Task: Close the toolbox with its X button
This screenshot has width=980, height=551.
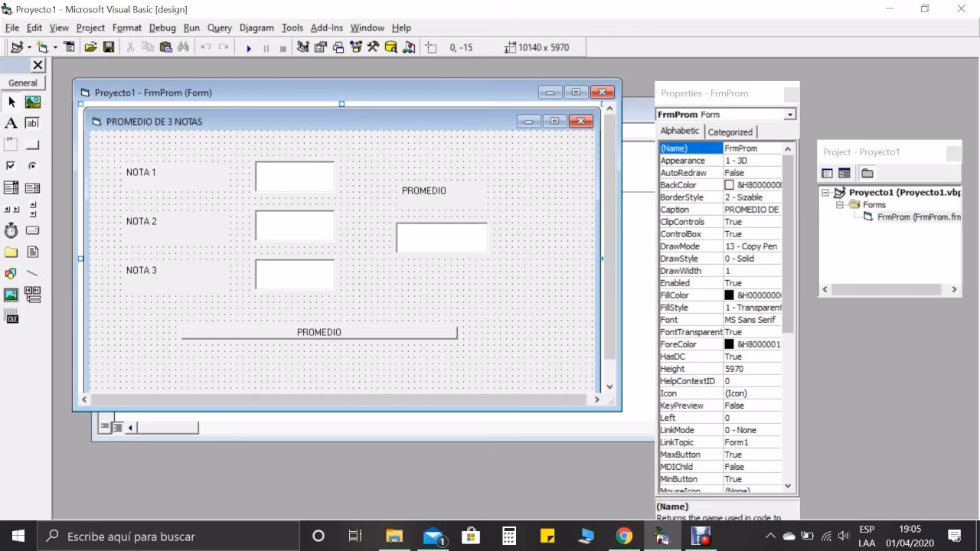Action: tap(38, 65)
